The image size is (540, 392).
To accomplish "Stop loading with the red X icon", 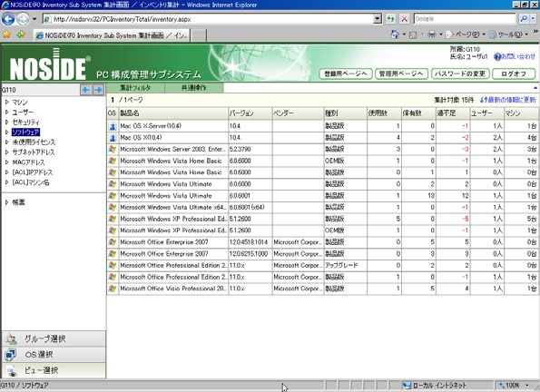I will (x=404, y=19).
